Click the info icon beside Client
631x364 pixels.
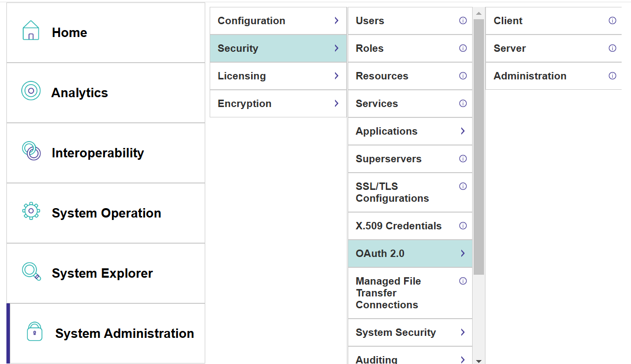[612, 21]
